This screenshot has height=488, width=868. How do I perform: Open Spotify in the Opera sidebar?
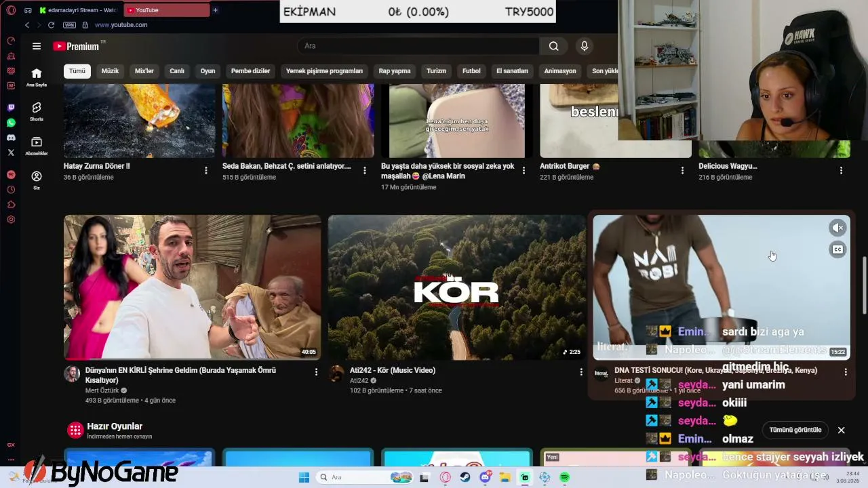11,175
